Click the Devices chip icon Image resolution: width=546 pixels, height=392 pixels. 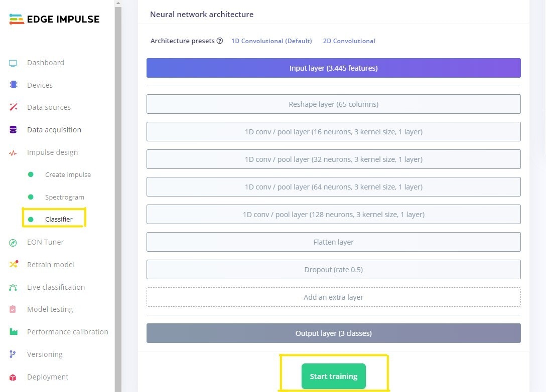pyautogui.click(x=13, y=85)
